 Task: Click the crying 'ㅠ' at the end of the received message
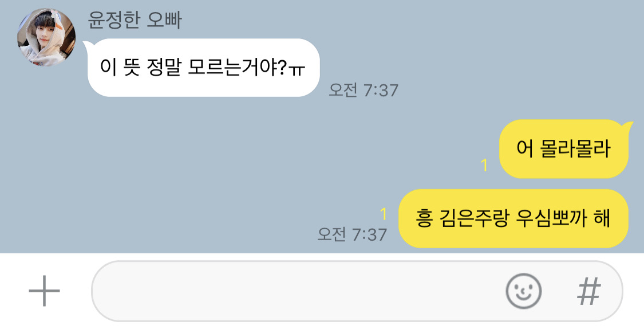[x=297, y=70]
